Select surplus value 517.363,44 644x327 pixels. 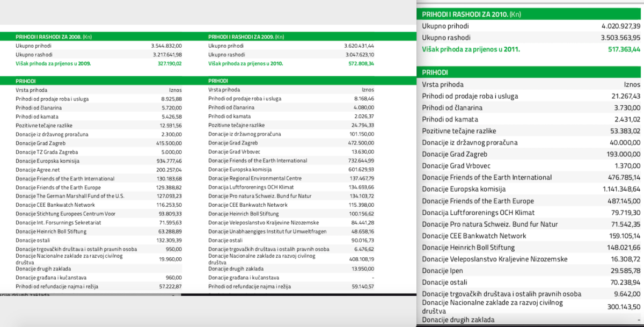(624, 49)
